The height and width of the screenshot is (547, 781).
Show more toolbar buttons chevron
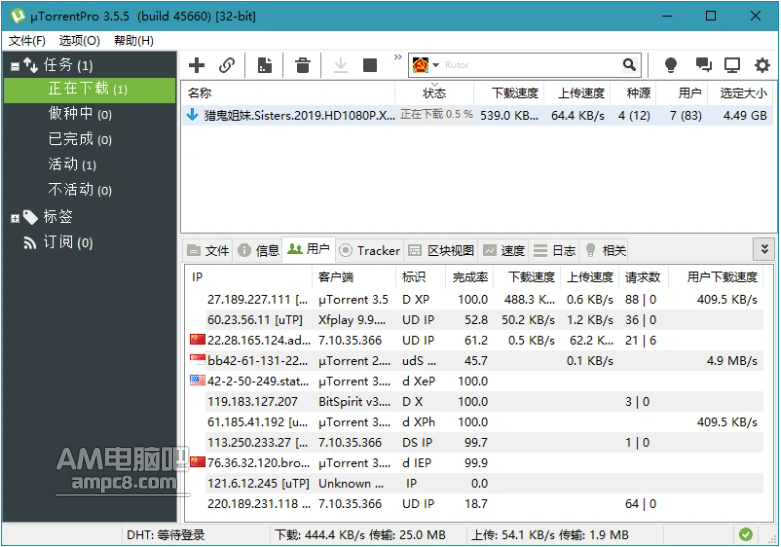click(x=397, y=57)
